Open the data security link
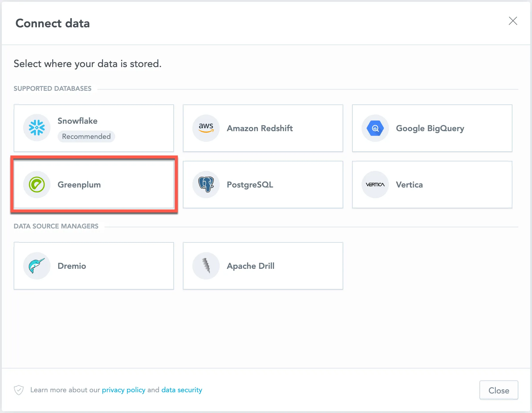 point(182,390)
